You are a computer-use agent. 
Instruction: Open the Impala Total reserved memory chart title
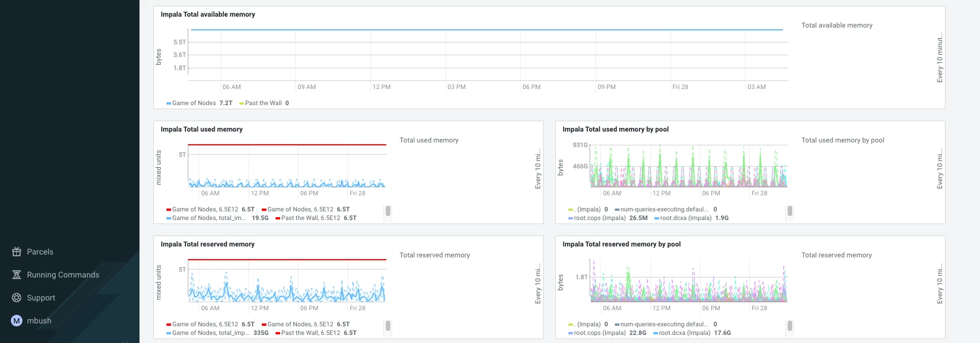coord(207,244)
